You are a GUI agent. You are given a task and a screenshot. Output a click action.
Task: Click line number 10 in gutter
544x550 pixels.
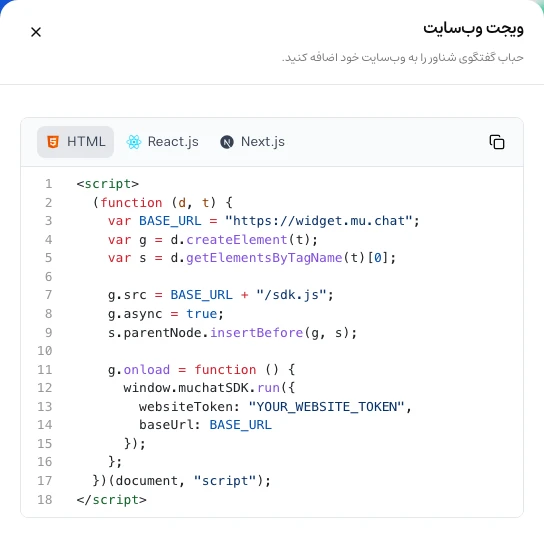[x=45, y=351]
